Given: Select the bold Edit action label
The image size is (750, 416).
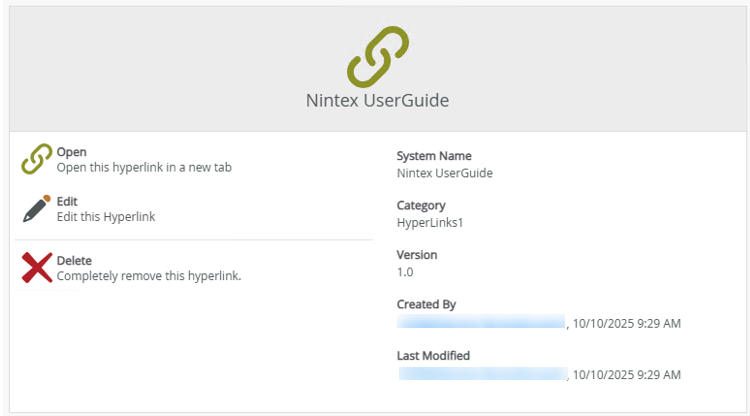Looking at the screenshot, I should point(67,201).
